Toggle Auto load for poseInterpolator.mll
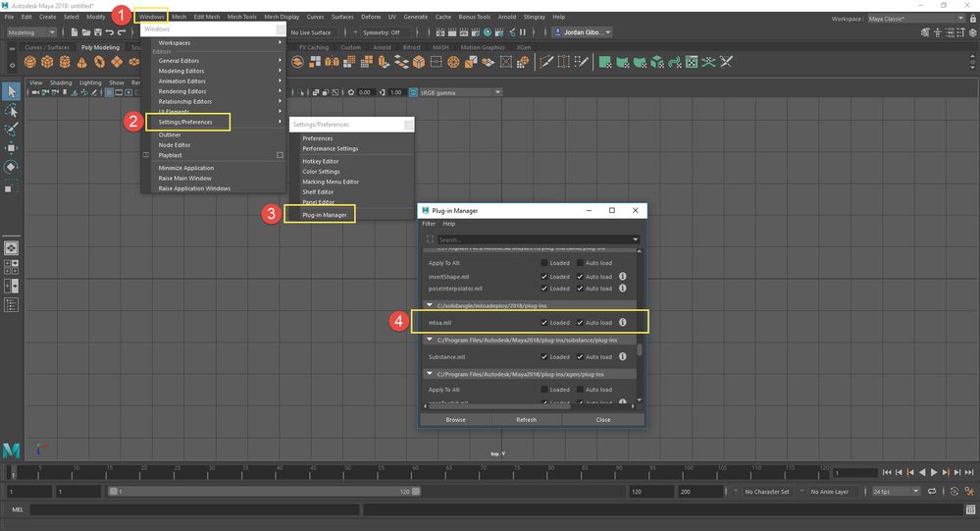The height and width of the screenshot is (531, 980). [580, 289]
